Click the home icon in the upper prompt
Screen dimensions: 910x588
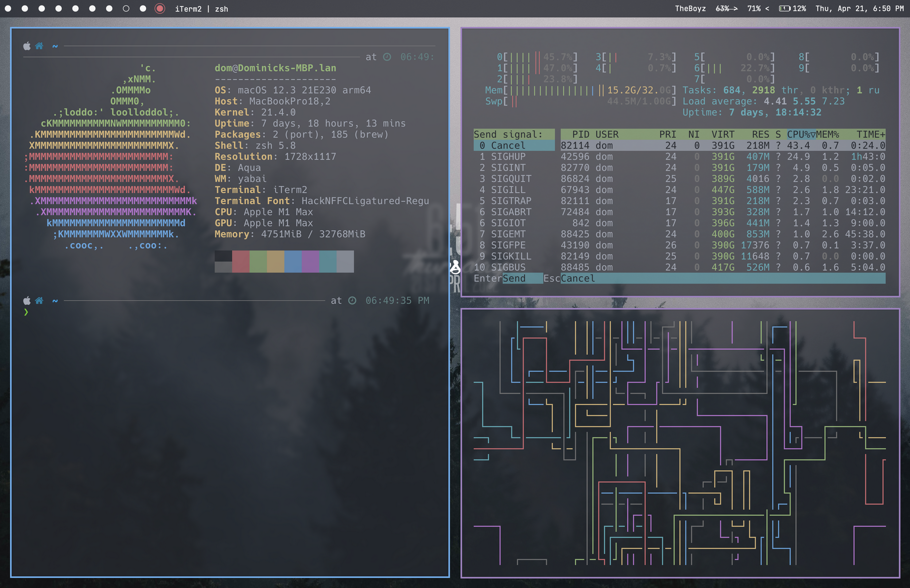coord(39,46)
